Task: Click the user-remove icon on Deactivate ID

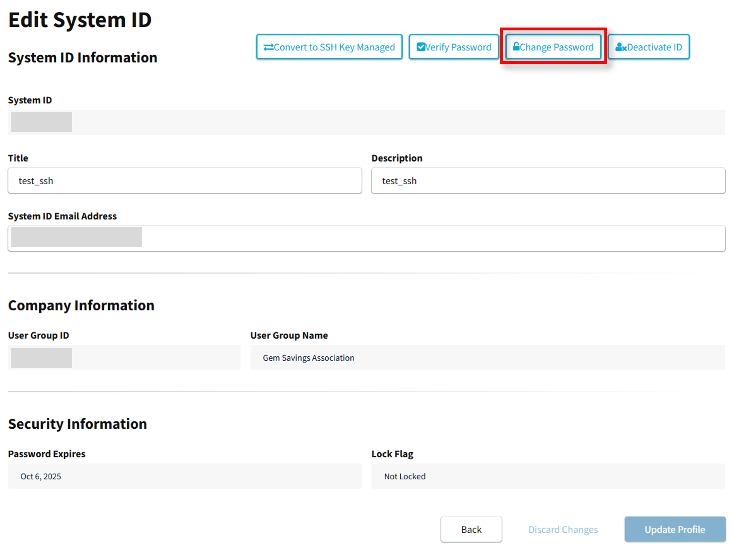Action: (x=621, y=47)
